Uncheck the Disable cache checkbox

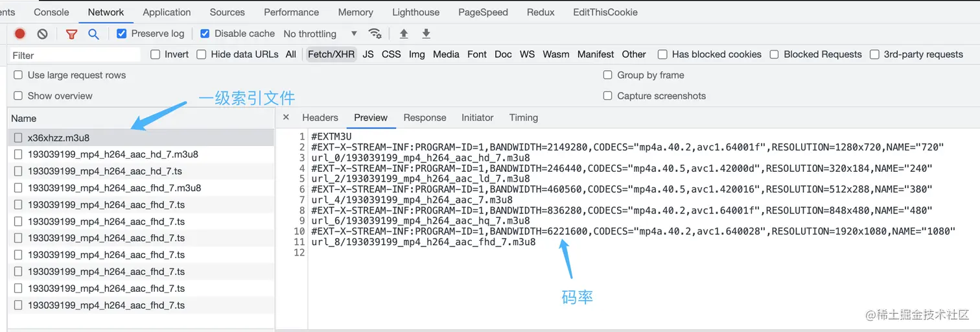coord(205,33)
